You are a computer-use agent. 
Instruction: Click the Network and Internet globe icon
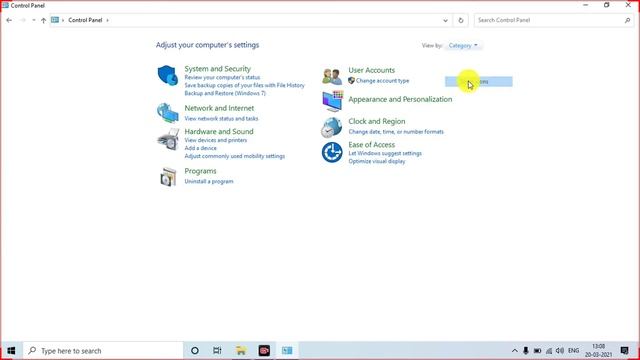tap(168, 113)
